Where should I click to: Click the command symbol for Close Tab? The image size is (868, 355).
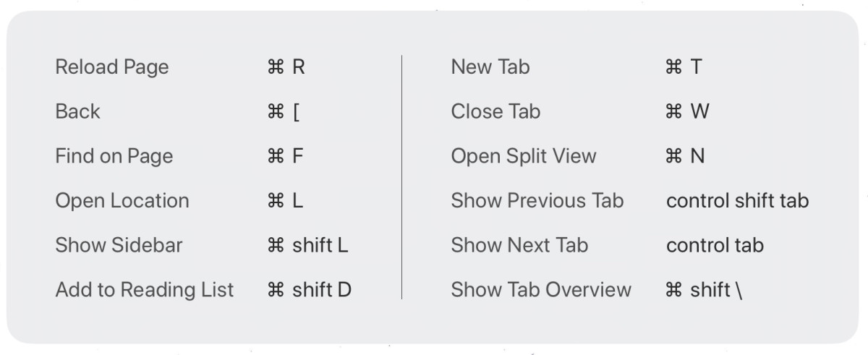pyautogui.click(x=673, y=112)
